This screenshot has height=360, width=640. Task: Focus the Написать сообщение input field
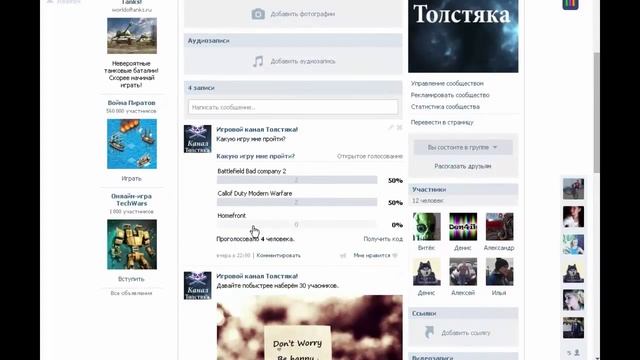(293, 107)
